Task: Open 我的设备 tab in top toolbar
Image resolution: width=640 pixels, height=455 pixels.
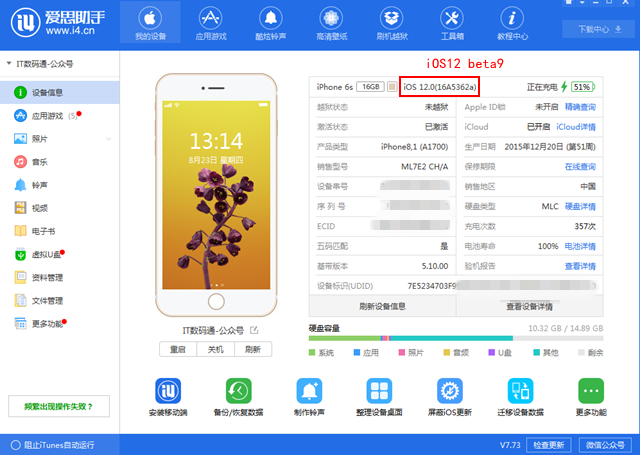Action: [x=150, y=22]
